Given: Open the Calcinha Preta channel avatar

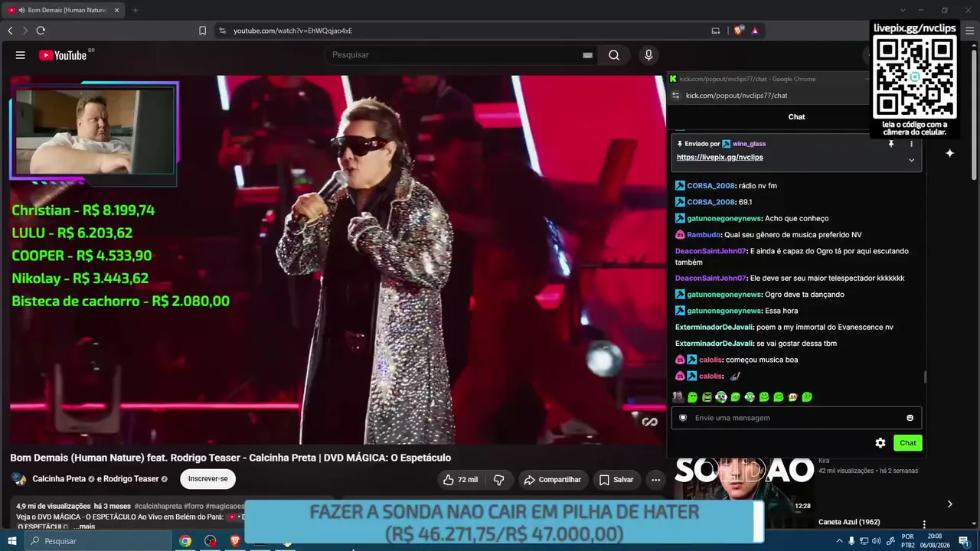Looking at the screenshot, I should point(18,479).
